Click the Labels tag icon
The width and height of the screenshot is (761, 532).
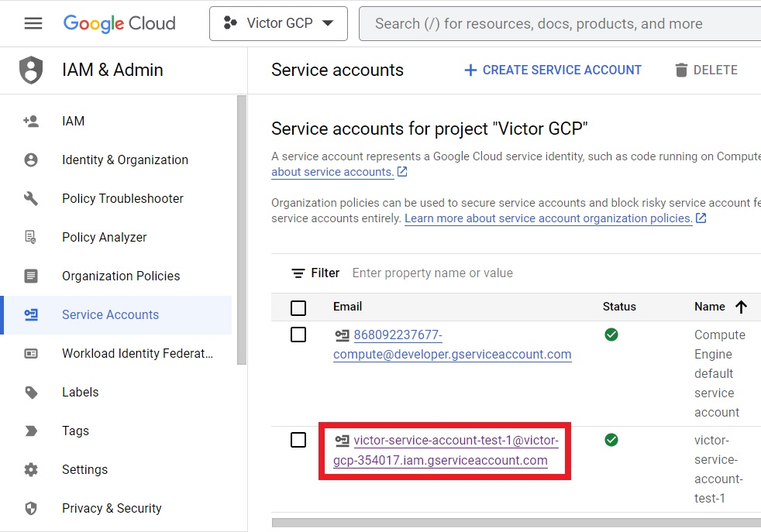[x=30, y=392]
